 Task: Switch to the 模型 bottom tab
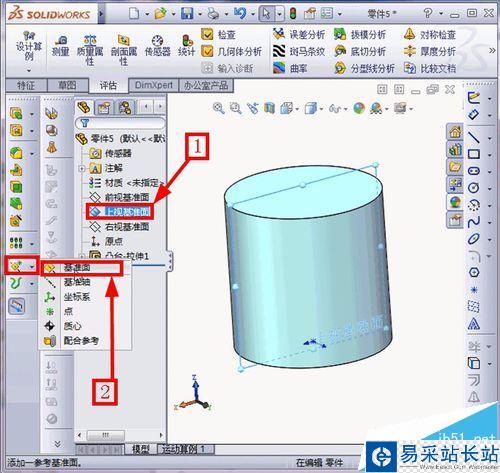(140, 449)
